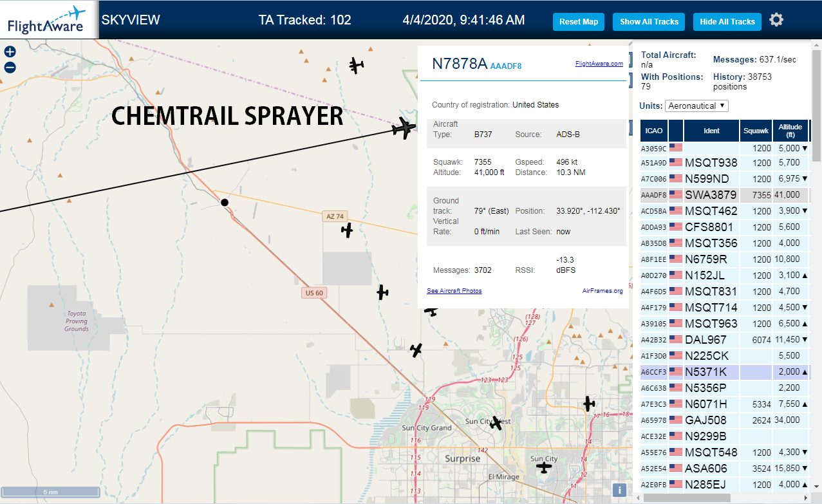Open AirFrames.org link
Screen dimensions: 822x504
point(602,291)
